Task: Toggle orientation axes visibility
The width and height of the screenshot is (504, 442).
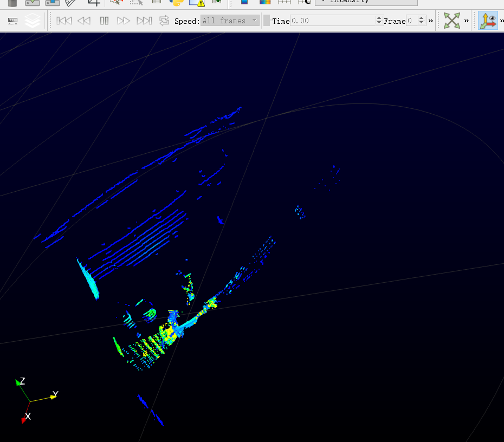Action: (488, 21)
